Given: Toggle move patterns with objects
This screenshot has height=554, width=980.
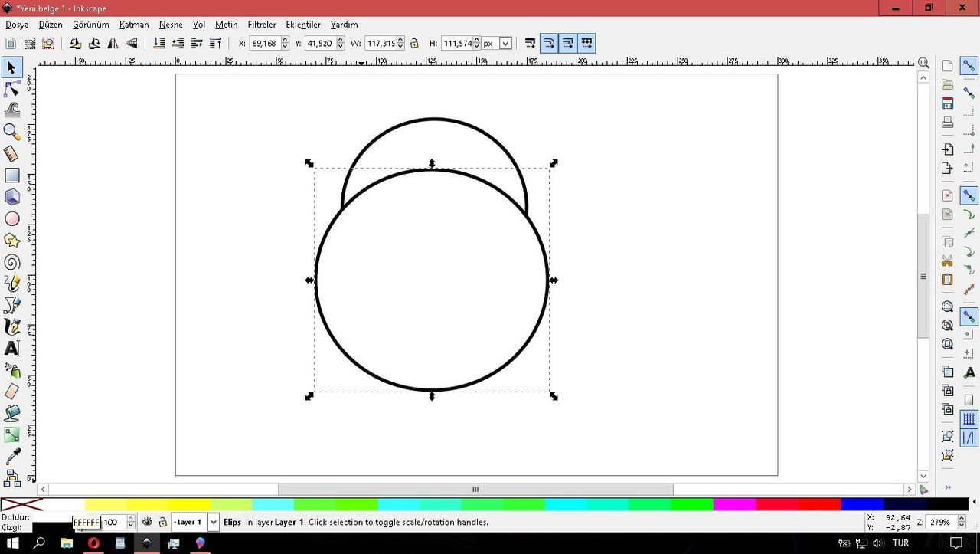Looking at the screenshot, I should coord(586,44).
